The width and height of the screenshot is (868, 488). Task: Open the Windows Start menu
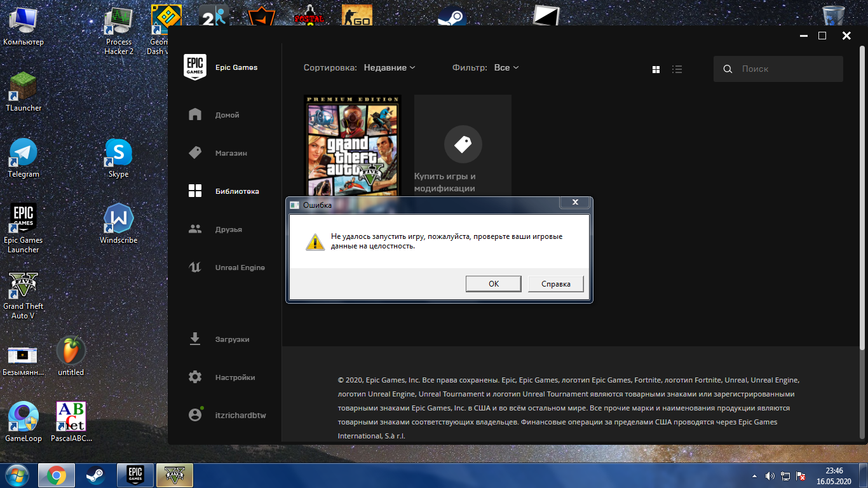[17, 475]
